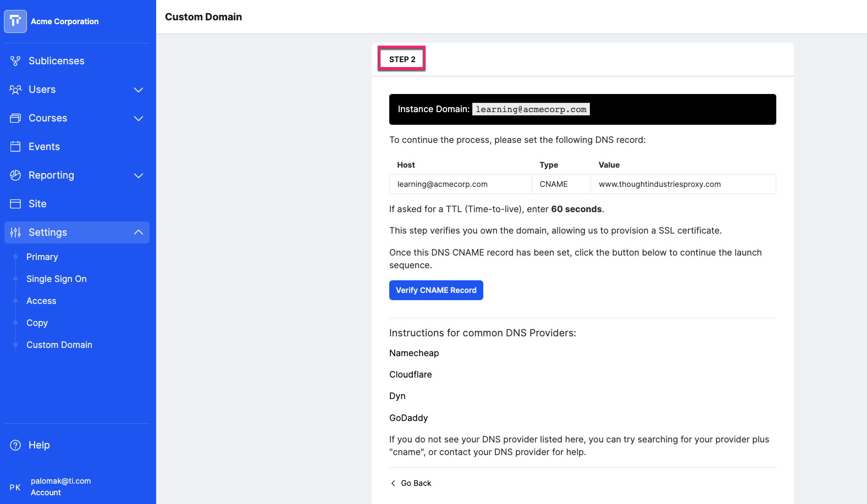Select Primary under Settings
867x504 pixels.
click(42, 257)
